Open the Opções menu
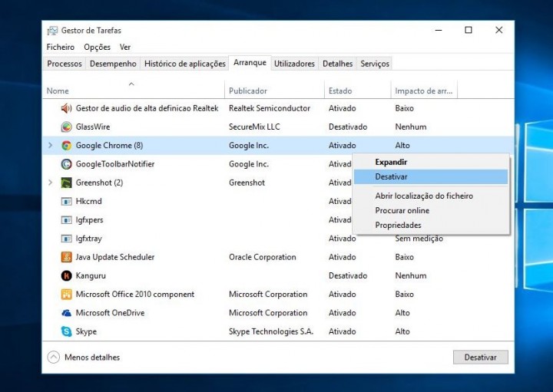 pyautogui.click(x=97, y=48)
